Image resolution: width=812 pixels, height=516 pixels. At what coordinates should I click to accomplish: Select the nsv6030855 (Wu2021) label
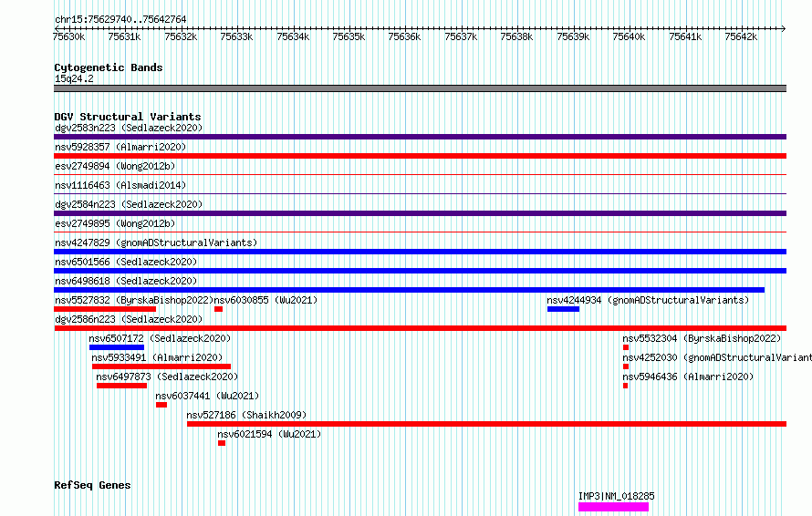coord(265,300)
